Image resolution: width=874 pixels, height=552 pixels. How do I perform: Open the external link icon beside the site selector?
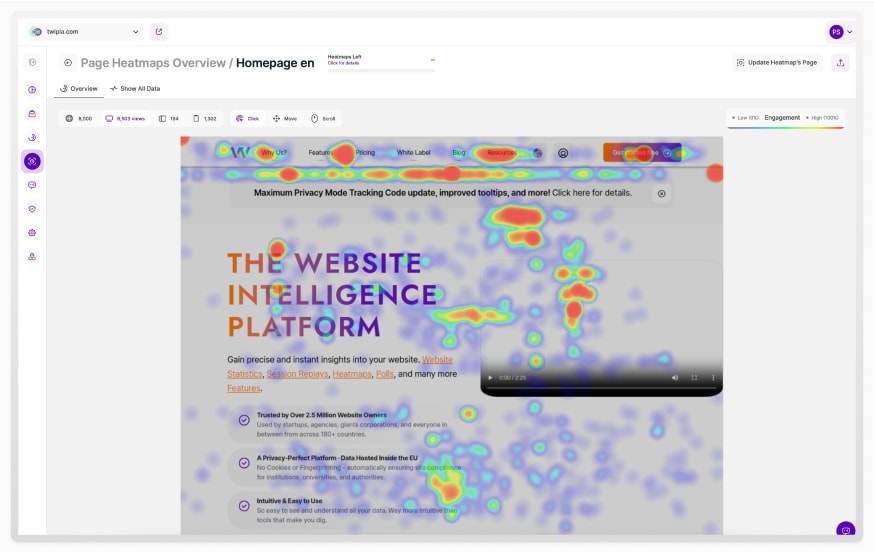pyautogui.click(x=159, y=32)
